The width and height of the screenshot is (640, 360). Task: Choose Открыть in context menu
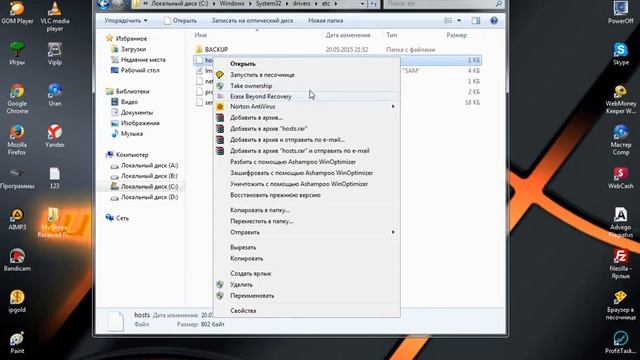[x=307, y=64]
